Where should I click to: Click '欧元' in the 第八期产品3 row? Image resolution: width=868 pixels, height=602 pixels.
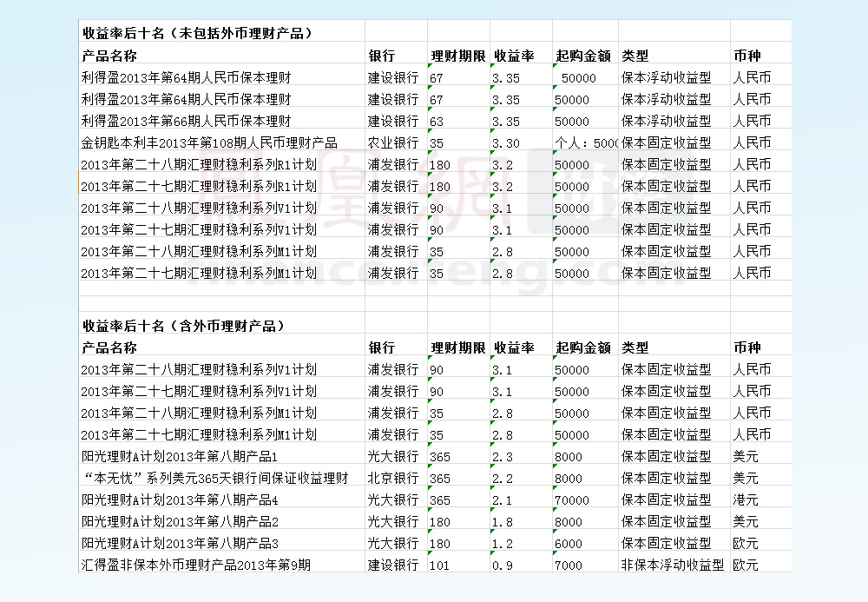point(745,543)
